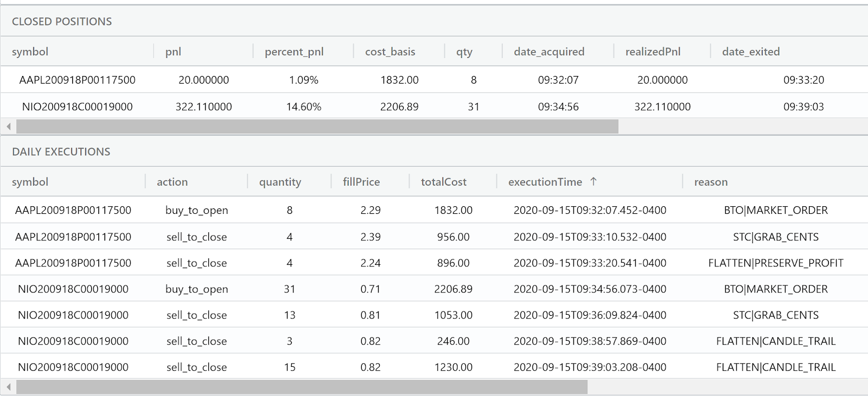The image size is (868, 400).
Task: Click the 14.60% percent_pnl cell
Action: pyautogui.click(x=304, y=106)
